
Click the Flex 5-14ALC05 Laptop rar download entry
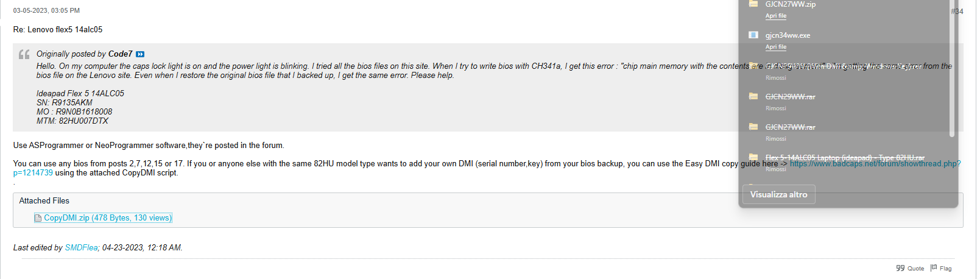tap(844, 158)
